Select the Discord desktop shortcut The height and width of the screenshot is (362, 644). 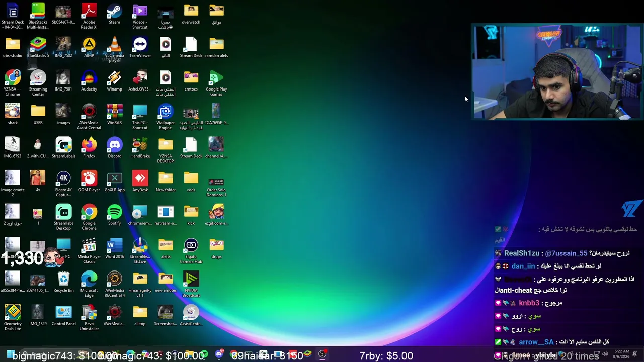(114, 148)
